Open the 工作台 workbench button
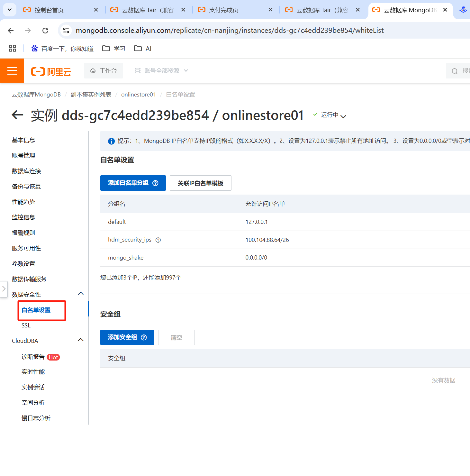This screenshot has height=476, width=470. pyautogui.click(x=104, y=71)
